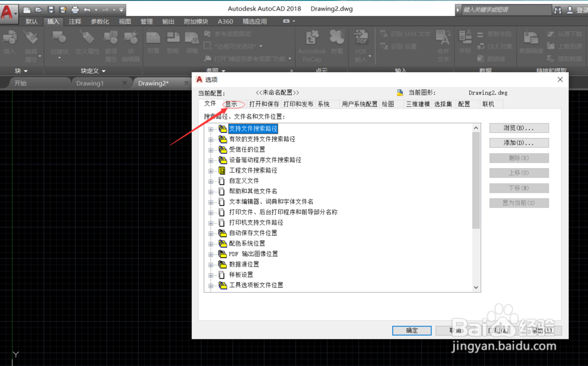
Task: Select the 三维建模 tab
Action: click(417, 104)
